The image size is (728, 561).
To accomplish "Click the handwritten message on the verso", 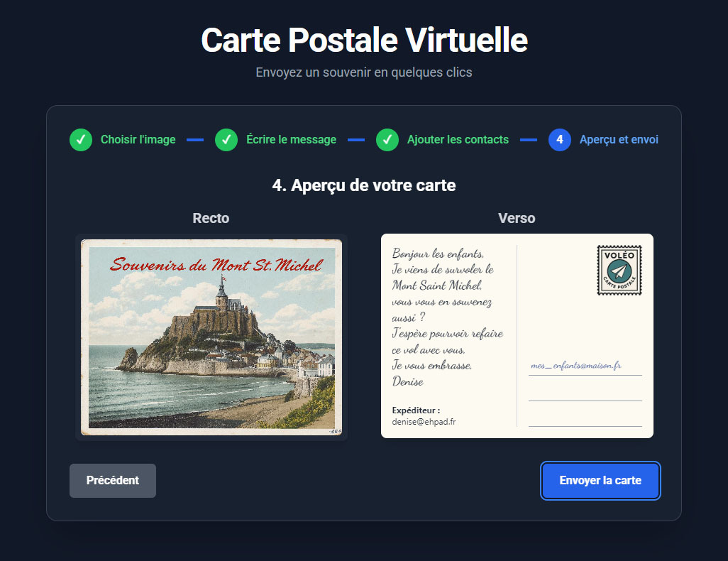I will click(x=447, y=317).
